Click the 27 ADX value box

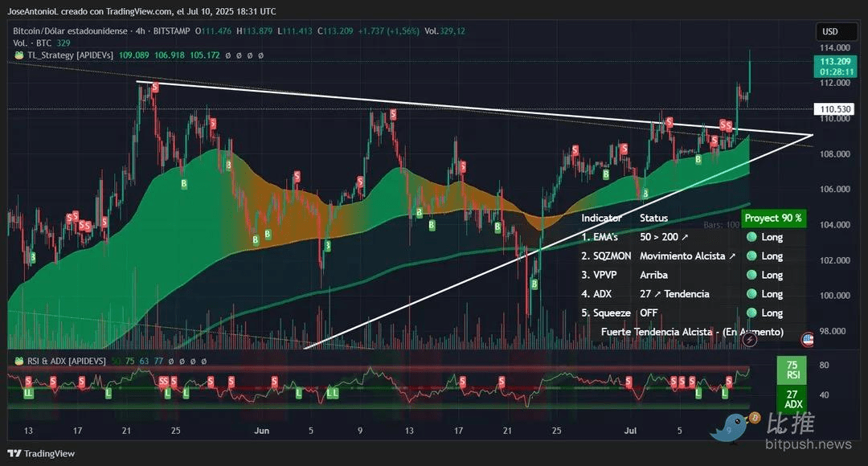click(x=792, y=399)
